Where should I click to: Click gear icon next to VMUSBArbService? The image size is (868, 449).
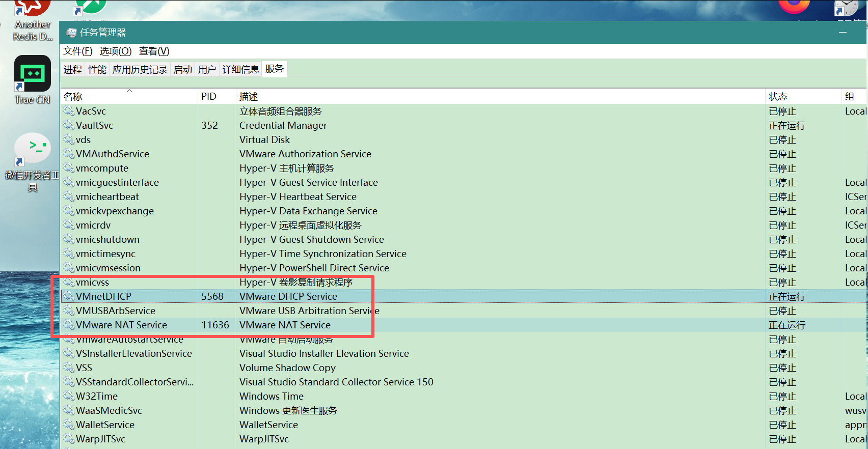[69, 311]
